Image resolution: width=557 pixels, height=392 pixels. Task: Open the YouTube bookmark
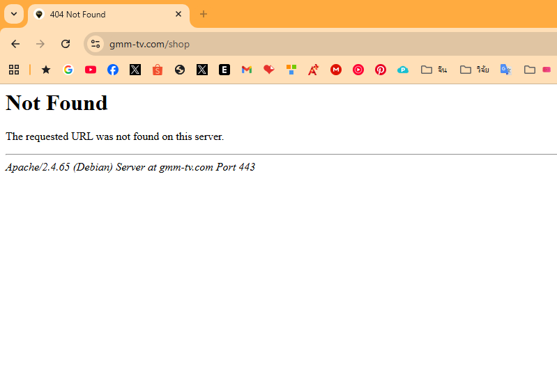pos(91,70)
